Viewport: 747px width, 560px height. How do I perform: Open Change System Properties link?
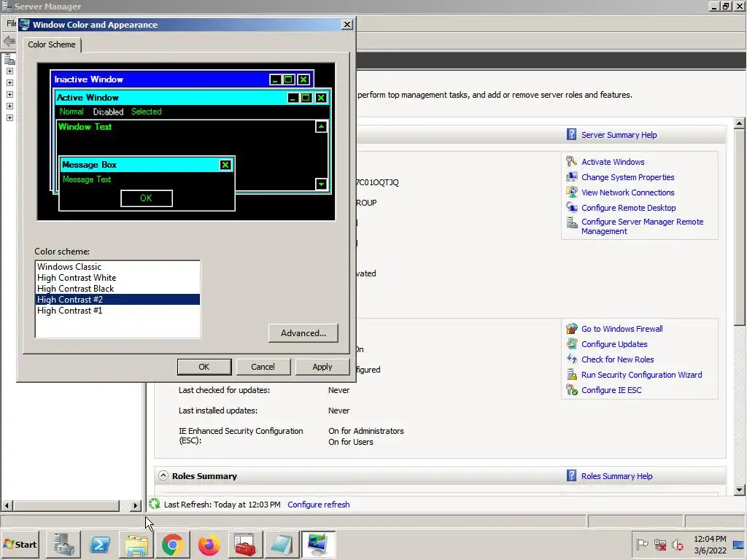click(x=627, y=177)
